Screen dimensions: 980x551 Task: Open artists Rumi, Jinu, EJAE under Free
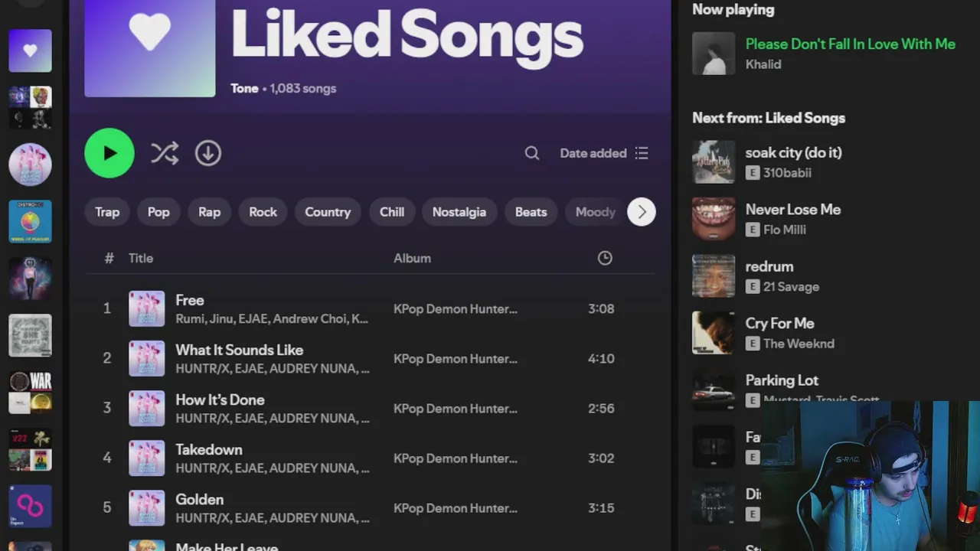pyautogui.click(x=272, y=318)
